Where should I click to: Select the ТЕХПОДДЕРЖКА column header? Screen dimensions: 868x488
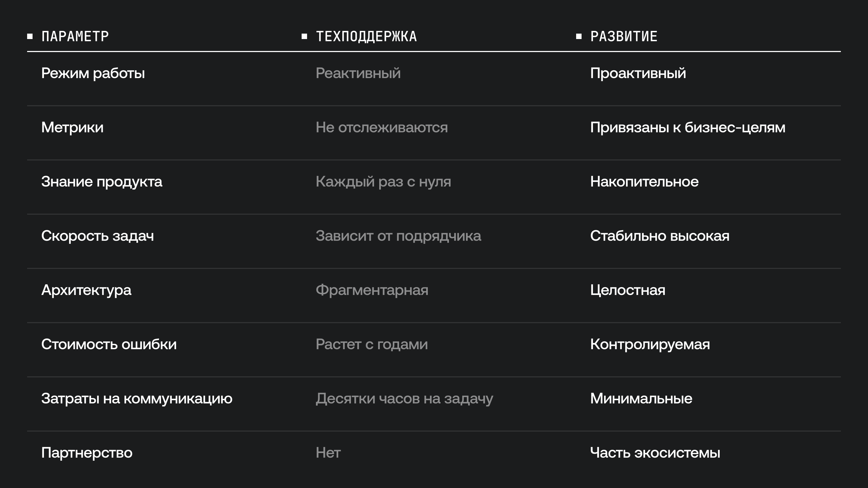(366, 36)
